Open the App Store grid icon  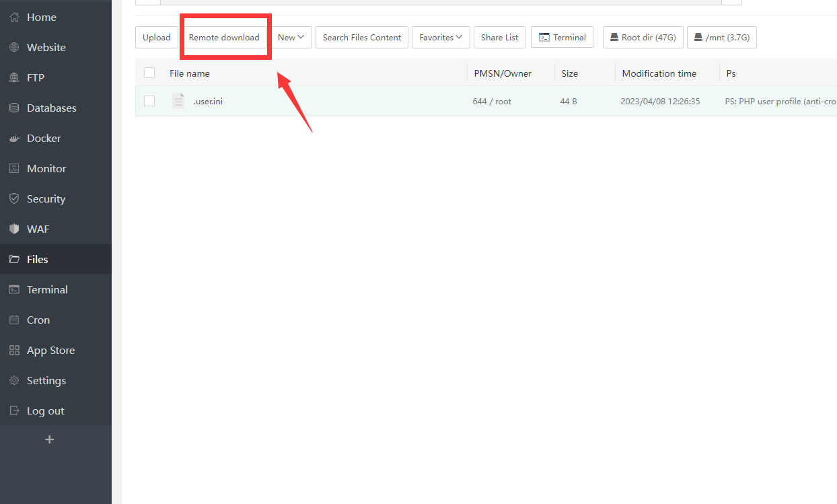click(14, 351)
